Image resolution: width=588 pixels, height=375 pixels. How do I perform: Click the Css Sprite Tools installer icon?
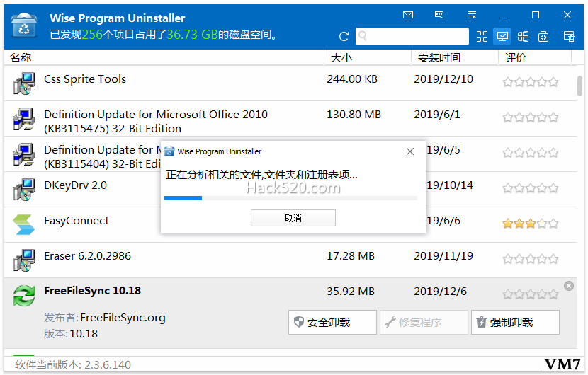coord(24,83)
